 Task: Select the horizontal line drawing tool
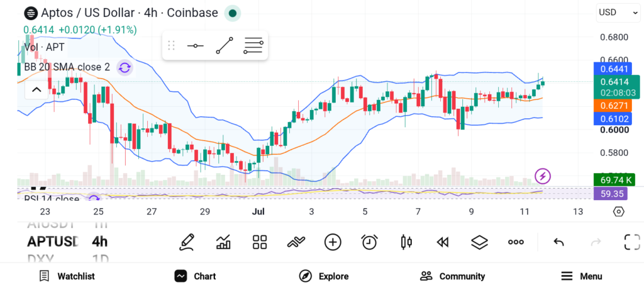point(195,45)
